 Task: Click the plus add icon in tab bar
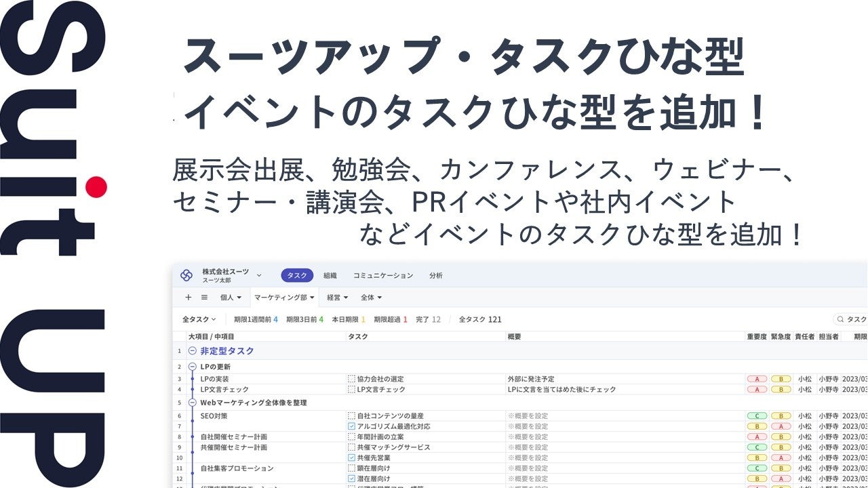[x=189, y=297]
